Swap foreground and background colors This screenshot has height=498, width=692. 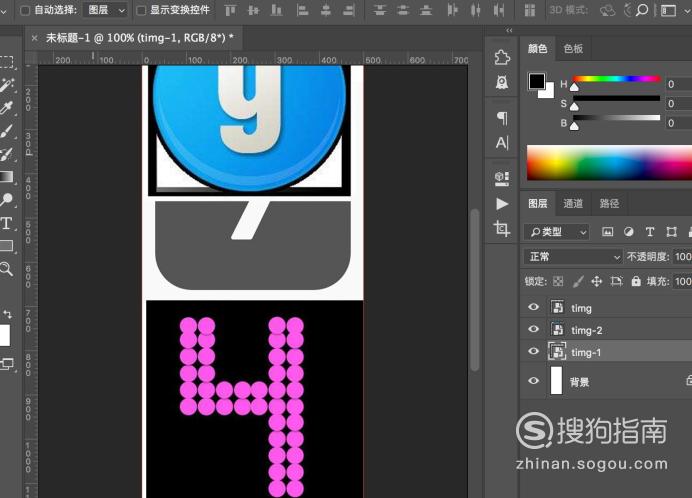(8, 314)
